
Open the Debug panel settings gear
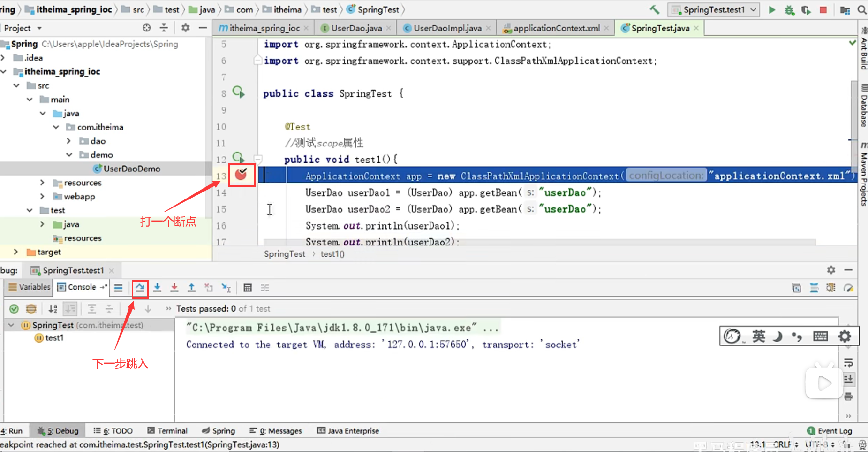pos(831,270)
